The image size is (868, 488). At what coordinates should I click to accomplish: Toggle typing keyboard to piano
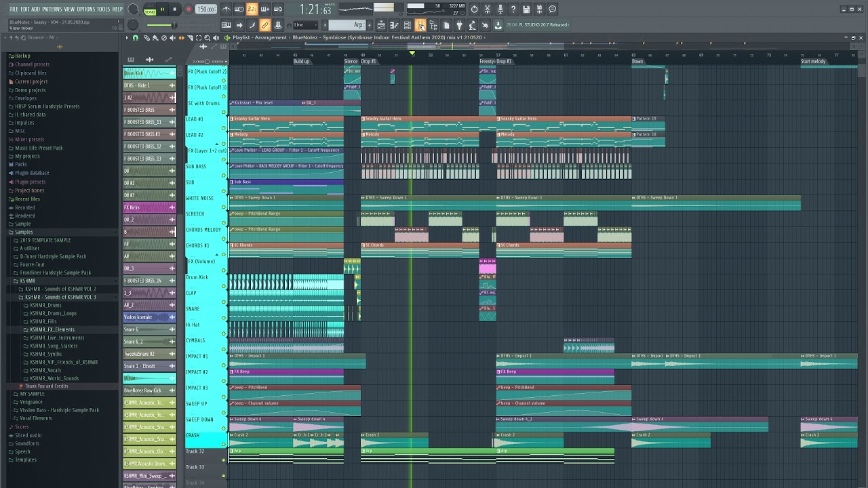[x=226, y=25]
